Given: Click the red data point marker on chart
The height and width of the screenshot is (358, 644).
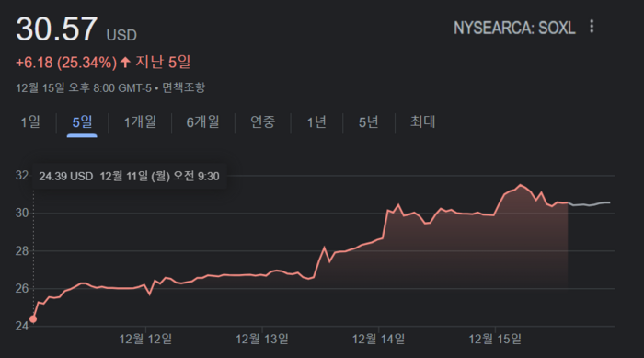Looking at the screenshot, I should [33, 319].
